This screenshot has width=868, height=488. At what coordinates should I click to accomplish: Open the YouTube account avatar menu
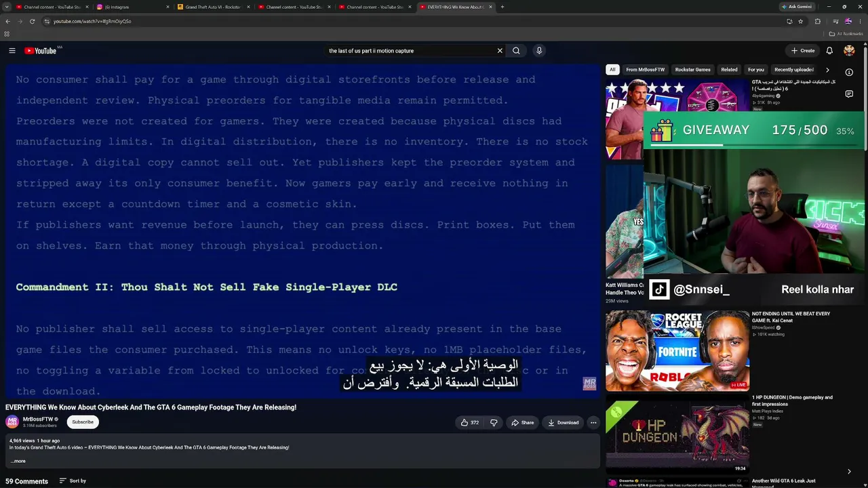pyautogui.click(x=849, y=51)
